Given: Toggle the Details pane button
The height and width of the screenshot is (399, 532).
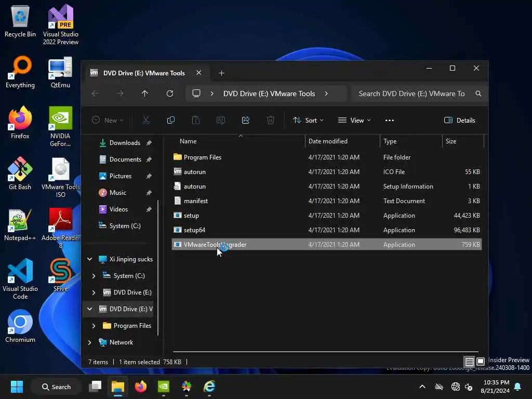Looking at the screenshot, I should click(x=459, y=120).
